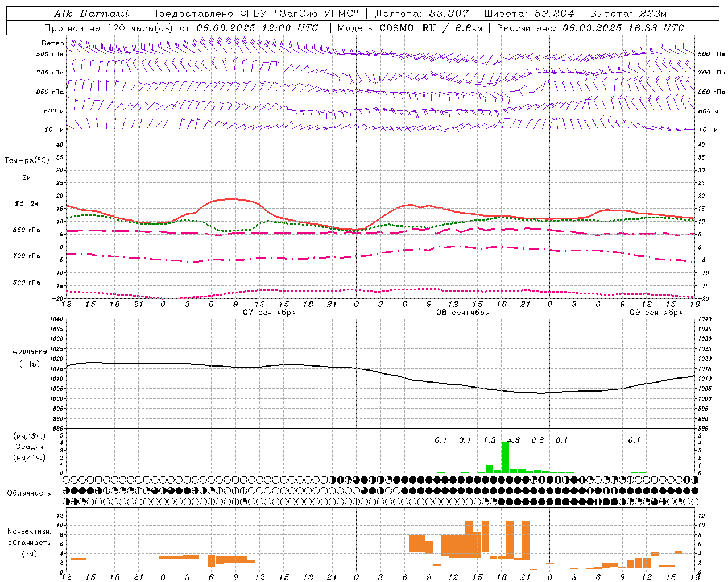The image size is (728, 582).
Task: Select the 2м temperature legend entry
Action: click(x=27, y=178)
